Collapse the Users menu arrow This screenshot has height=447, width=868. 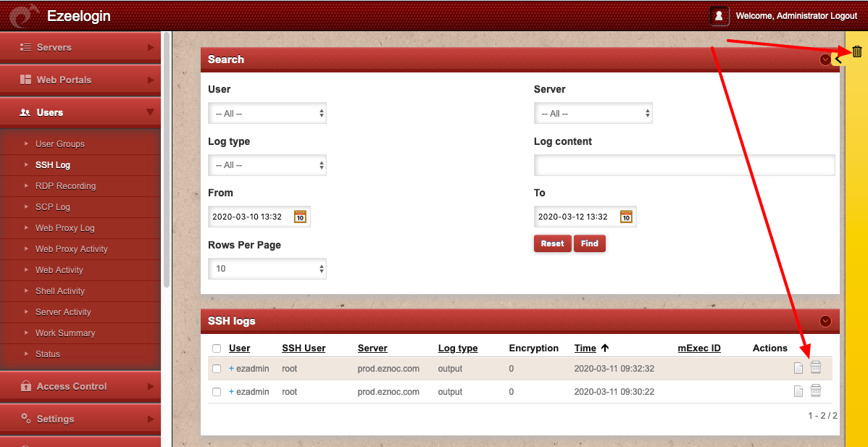click(x=150, y=112)
